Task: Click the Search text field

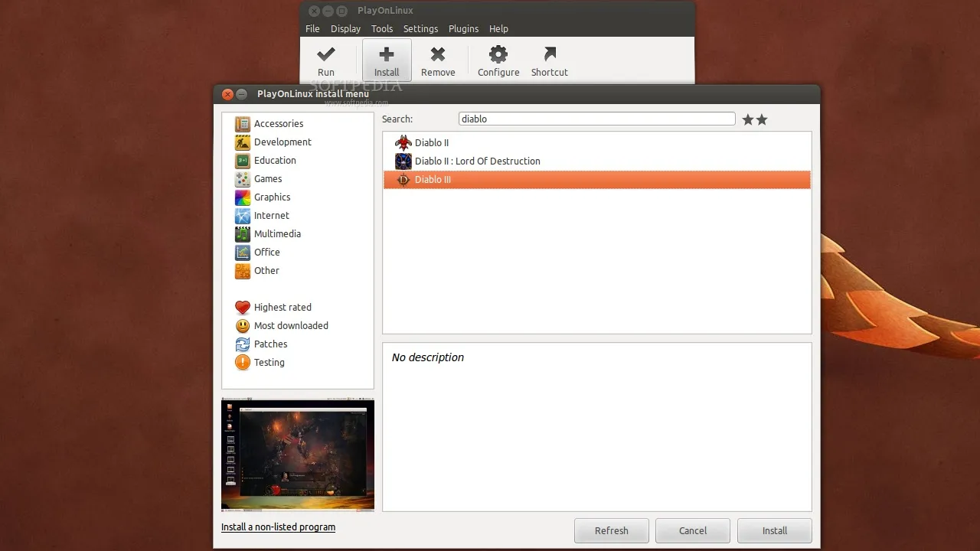Action: point(596,119)
